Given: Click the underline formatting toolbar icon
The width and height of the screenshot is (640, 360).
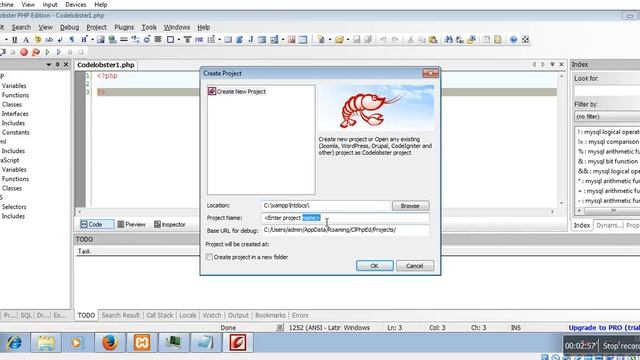Looking at the screenshot, I should pyautogui.click(x=14, y=40).
